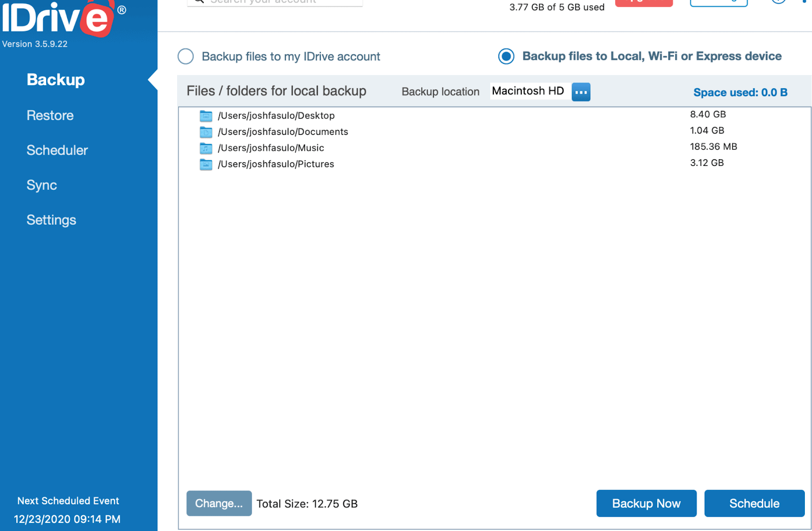Screen dimensions: 812x531
Task: Click the 185.36 MB size value
Action: tap(714, 147)
